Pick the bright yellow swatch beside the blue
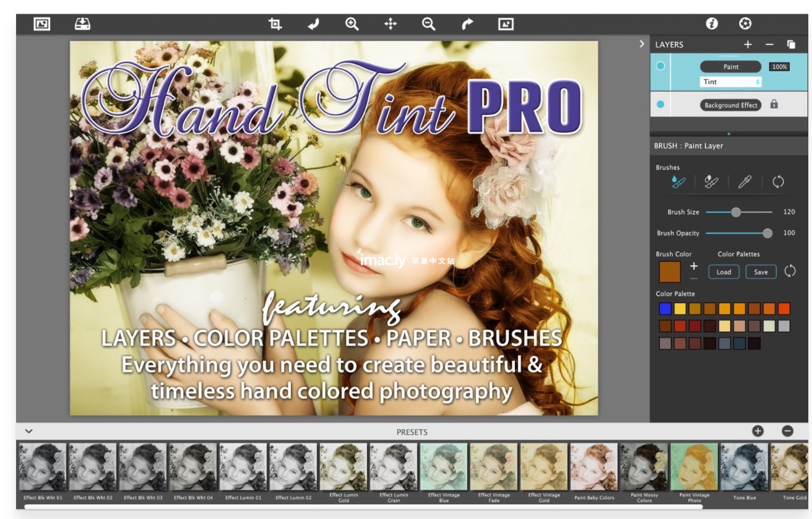Image resolution: width=812 pixels, height=519 pixels. click(680, 308)
